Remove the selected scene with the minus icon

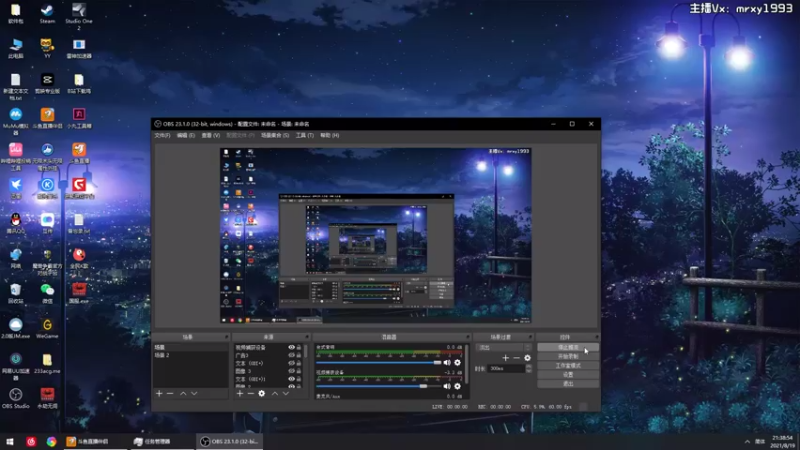coord(170,393)
